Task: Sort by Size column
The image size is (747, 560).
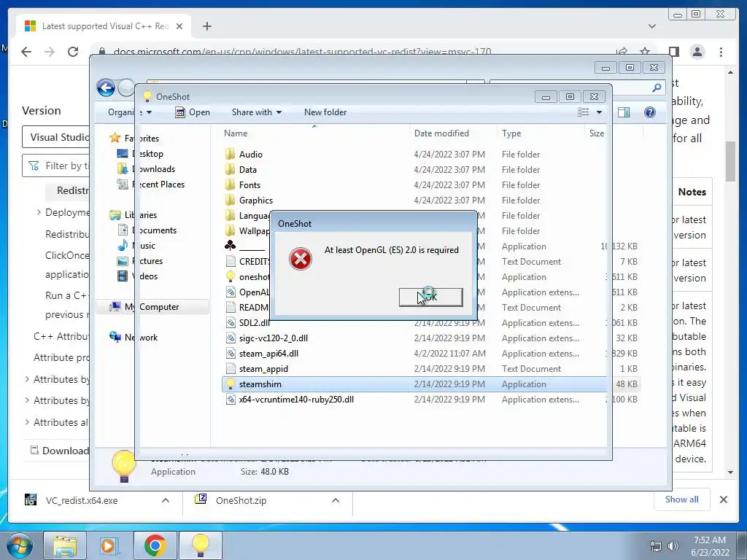Action: [596, 133]
